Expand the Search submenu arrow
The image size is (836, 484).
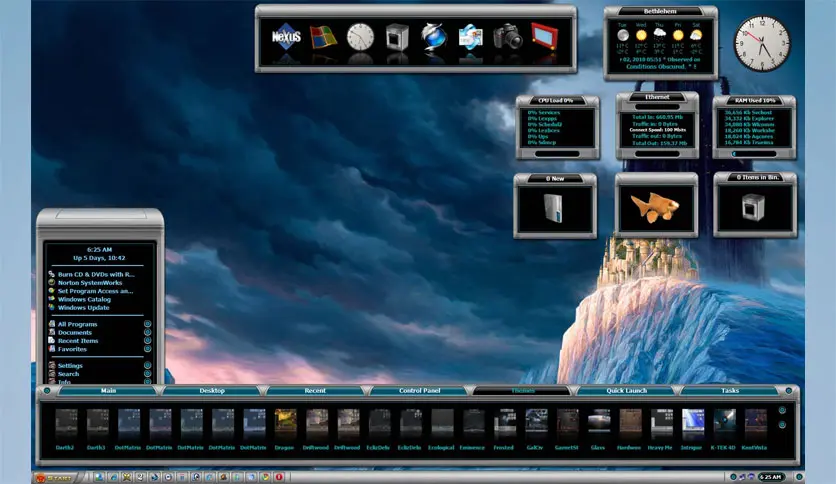click(x=148, y=374)
